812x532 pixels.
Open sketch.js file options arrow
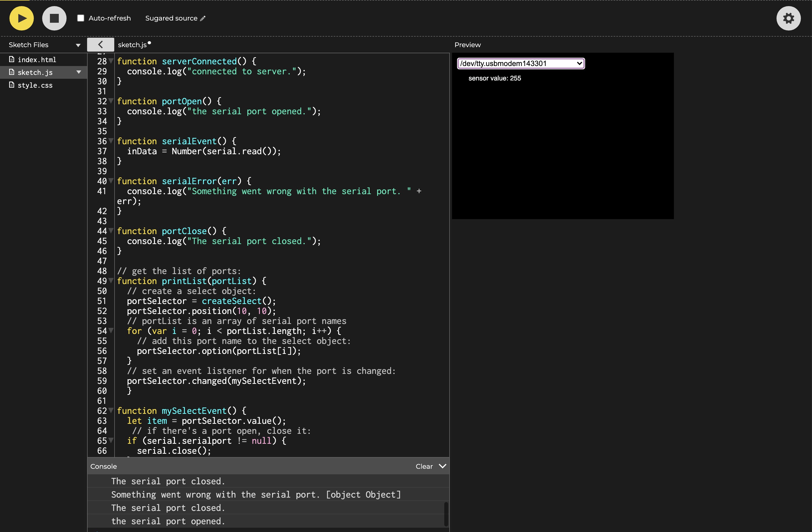(79, 72)
